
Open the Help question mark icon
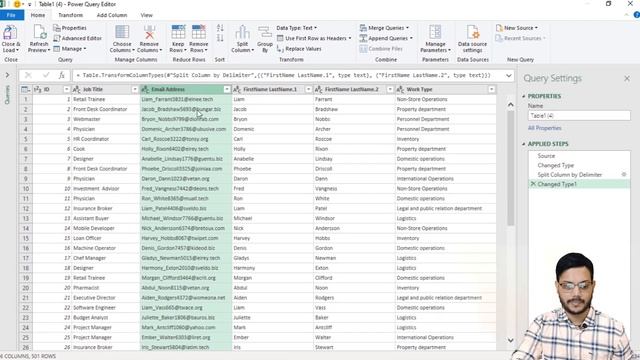tap(636, 15)
